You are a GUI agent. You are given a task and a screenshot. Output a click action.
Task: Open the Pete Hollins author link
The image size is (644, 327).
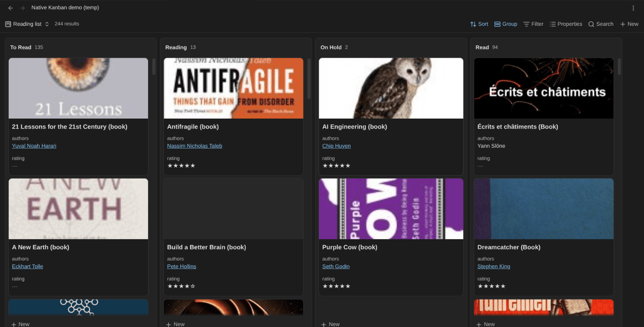pos(182,267)
